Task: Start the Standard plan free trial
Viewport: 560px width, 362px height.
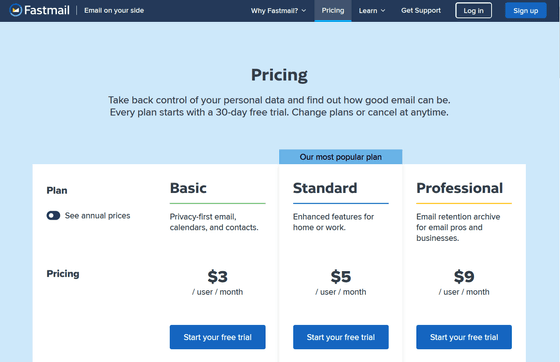Action: (341, 337)
